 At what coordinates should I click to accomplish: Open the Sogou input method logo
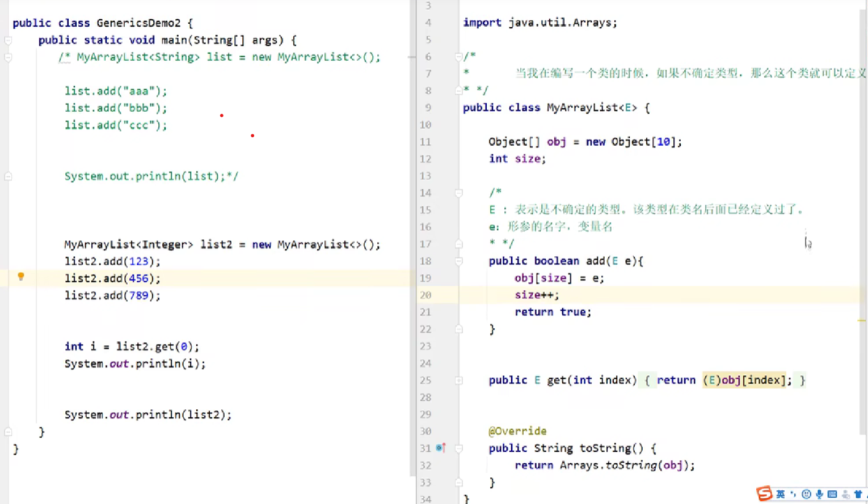click(765, 494)
